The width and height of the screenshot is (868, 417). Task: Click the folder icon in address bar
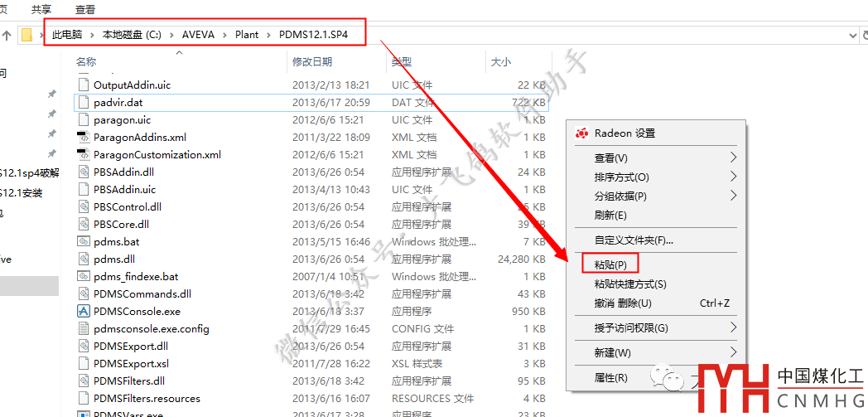pos(27,35)
